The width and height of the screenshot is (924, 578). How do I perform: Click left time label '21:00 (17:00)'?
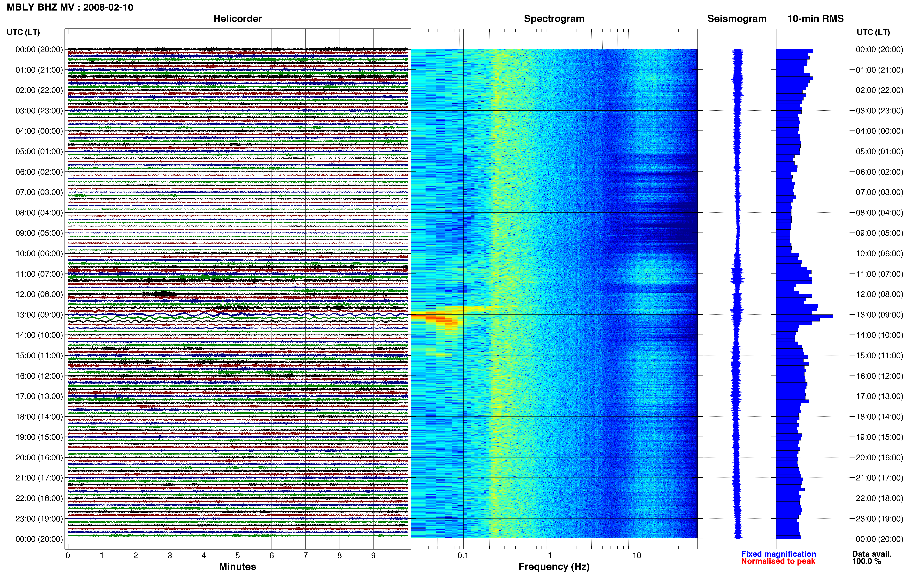click(39, 478)
